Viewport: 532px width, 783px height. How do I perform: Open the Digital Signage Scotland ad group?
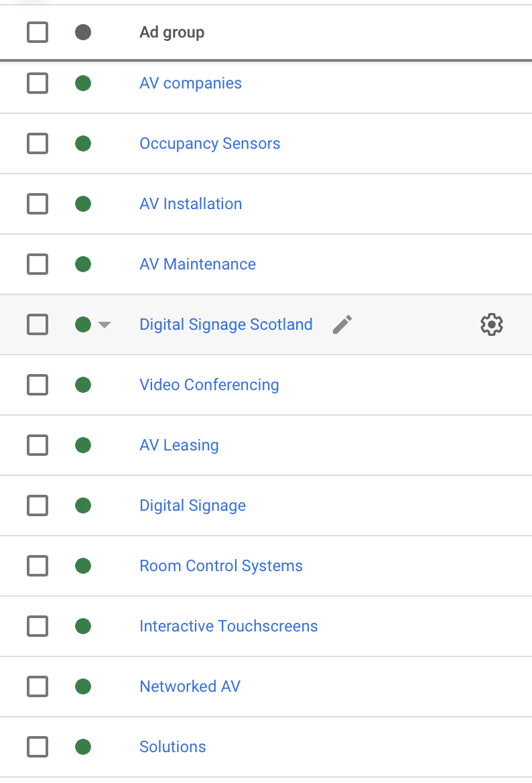[226, 324]
